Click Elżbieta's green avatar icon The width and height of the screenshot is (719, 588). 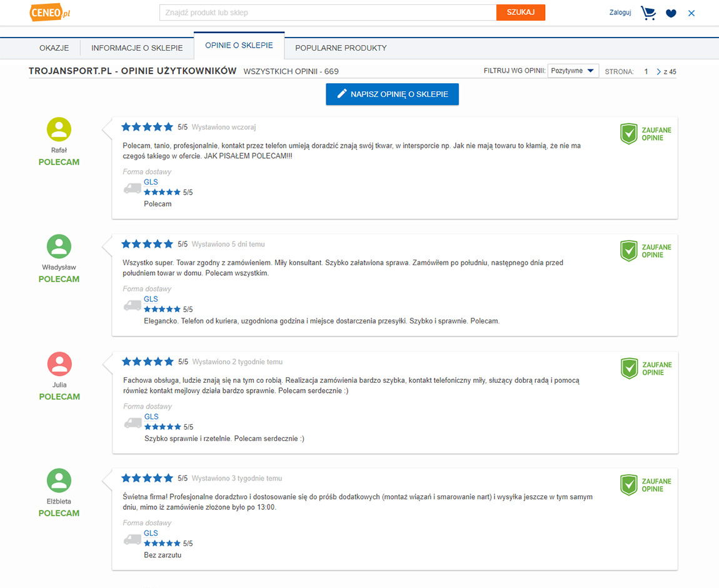(59, 480)
